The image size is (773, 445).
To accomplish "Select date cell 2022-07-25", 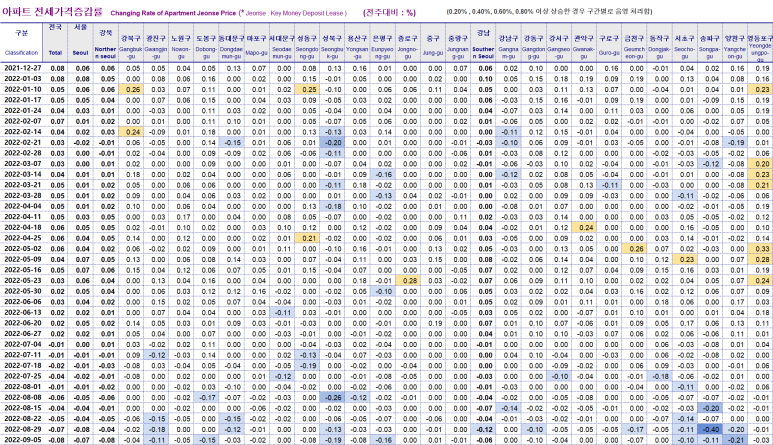I will (22, 377).
